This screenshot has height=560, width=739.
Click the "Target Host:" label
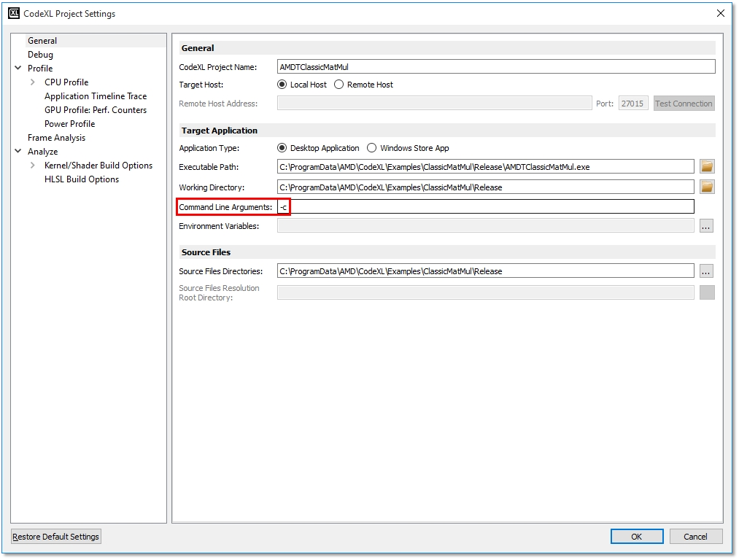point(201,85)
